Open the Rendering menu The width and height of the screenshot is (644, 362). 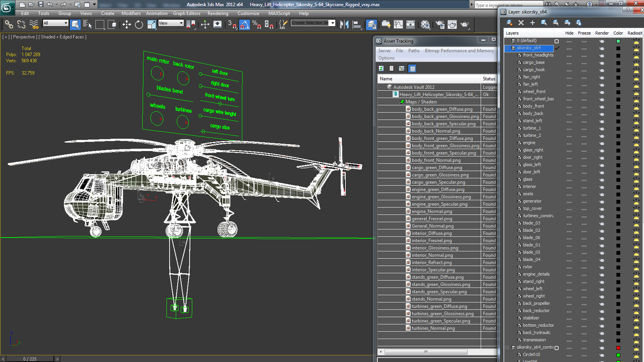point(218,13)
